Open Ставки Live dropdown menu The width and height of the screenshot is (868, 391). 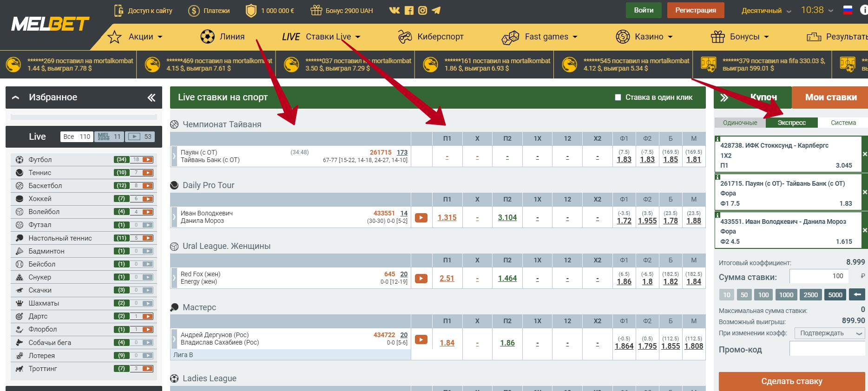pos(321,37)
